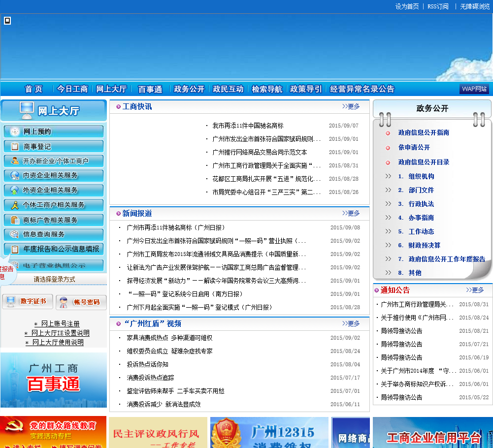This screenshot has width=493, height=448.
Task: Click the magnifier icon for 信息查询服务
Action: click(x=14, y=234)
